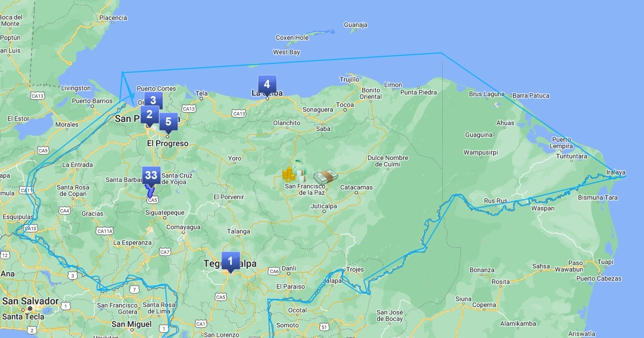Click the Juticalpa town label
Screen dimensions: 644x338
324,205
